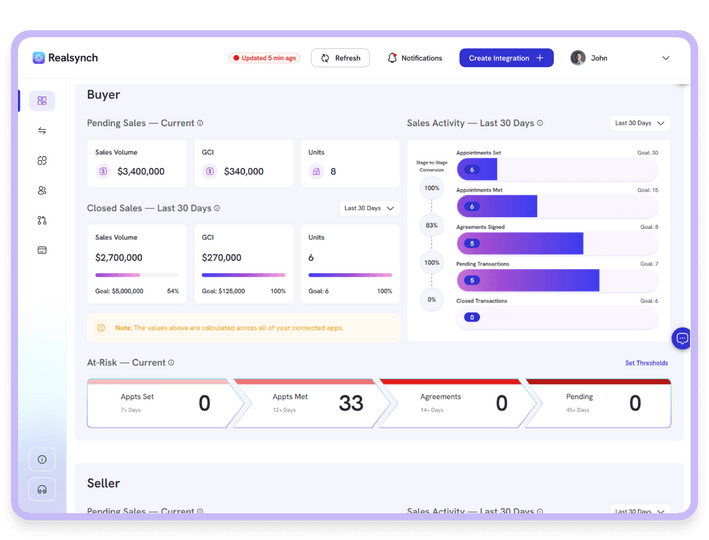Open the chat bubble widget
709x540 pixels.
pos(682,339)
